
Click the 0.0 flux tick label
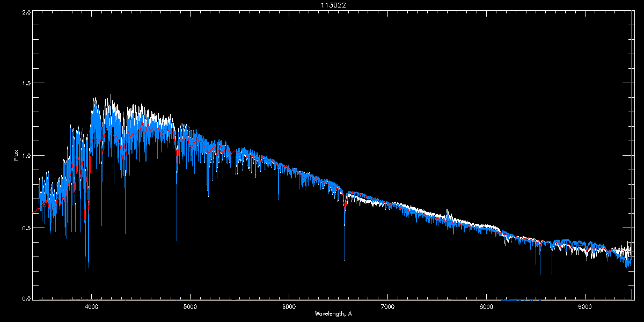pos(26,298)
